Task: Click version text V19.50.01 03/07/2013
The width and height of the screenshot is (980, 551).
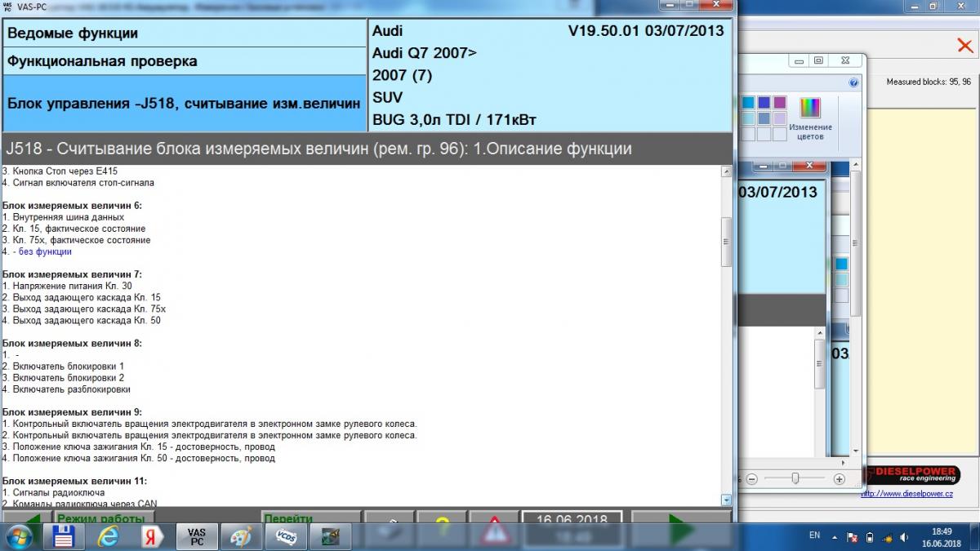Action: [646, 31]
